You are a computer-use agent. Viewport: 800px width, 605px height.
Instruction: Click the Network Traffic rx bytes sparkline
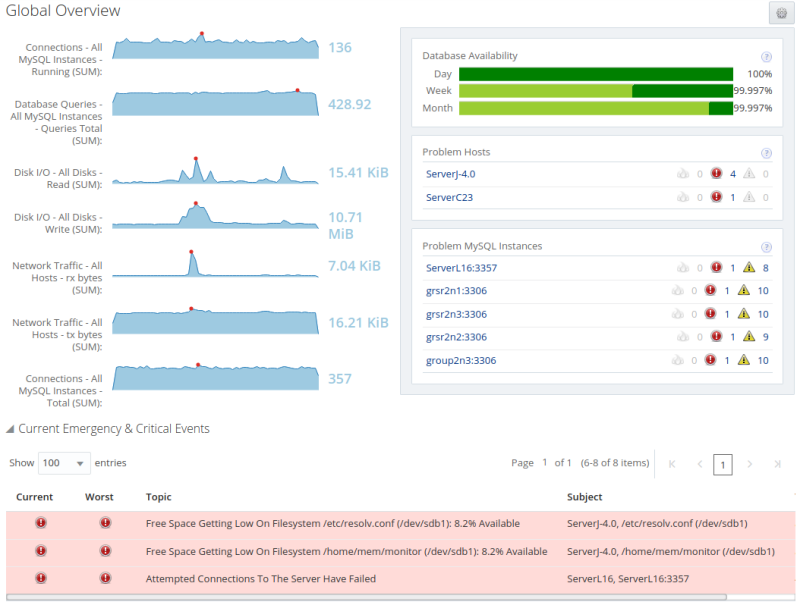(x=215, y=264)
